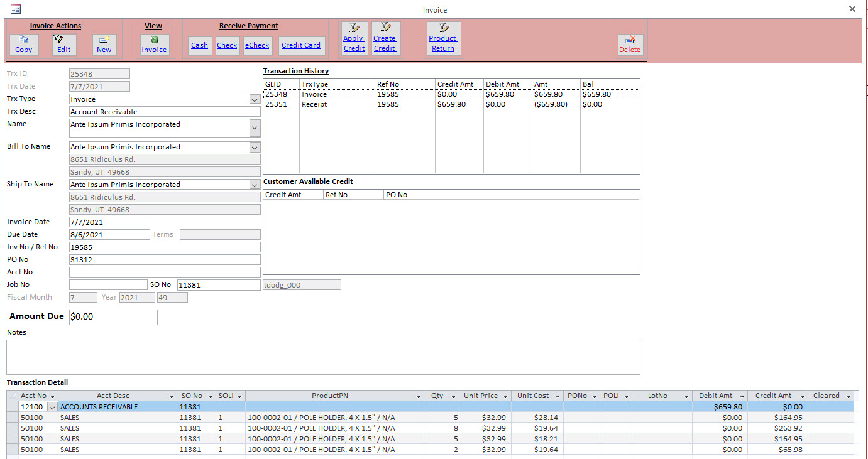Click the Terms field

(x=220, y=234)
